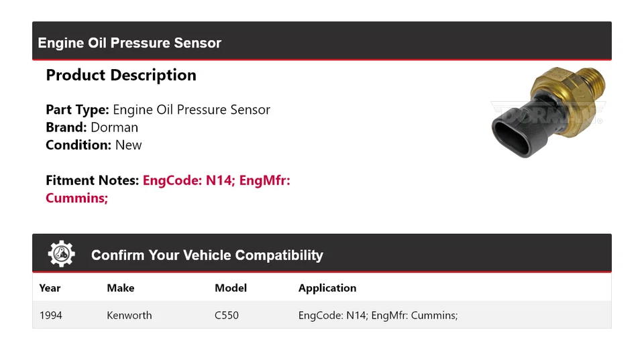This screenshot has width=644, height=350.
Task: Click the bold Fitment Notes label
Action: [93, 180]
